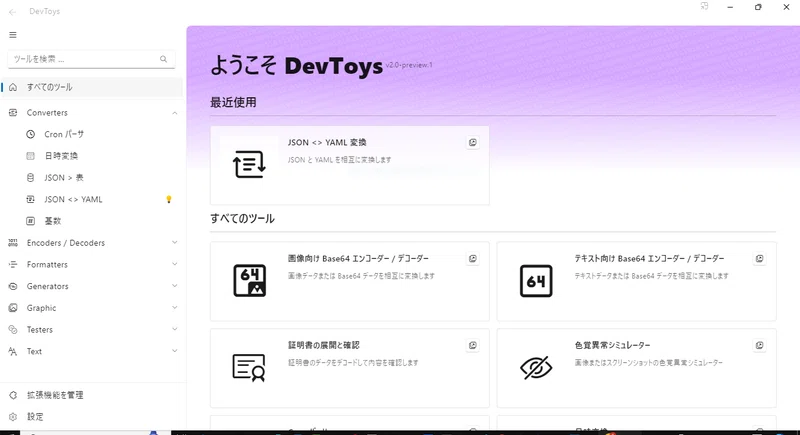The width and height of the screenshot is (800, 435).
Task: Click the icon next to JSON > 表
Action: coord(31,177)
